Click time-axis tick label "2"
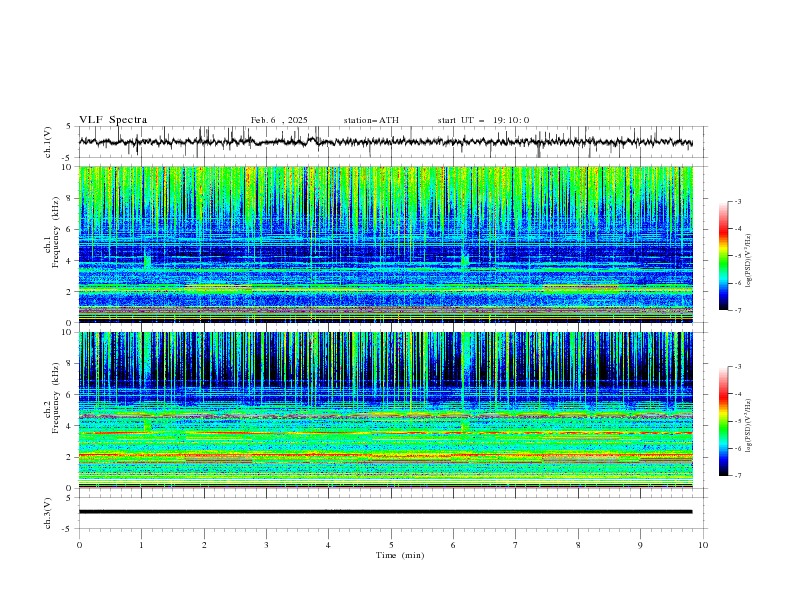792x612 pixels. tap(204, 545)
